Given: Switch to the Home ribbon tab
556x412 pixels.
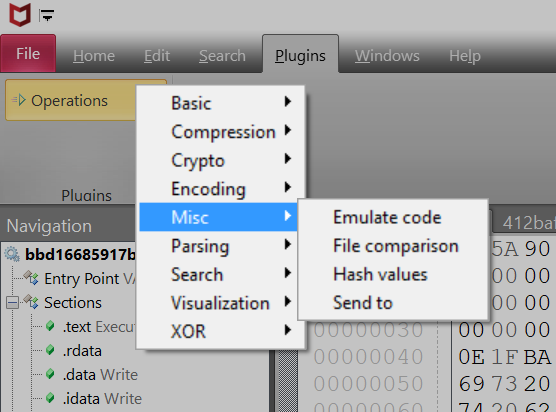Looking at the screenshot, I should click(x=94, y=56).
